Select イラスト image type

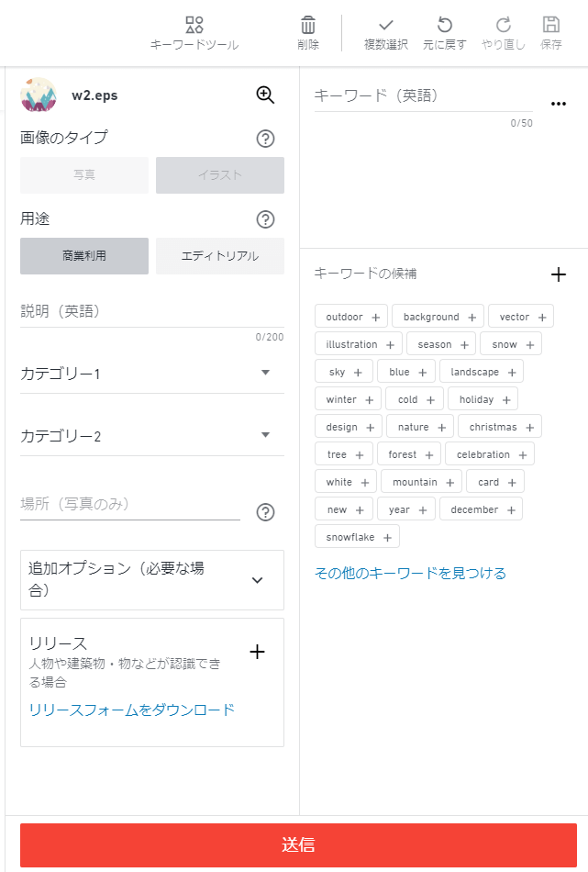click(219, 175)
